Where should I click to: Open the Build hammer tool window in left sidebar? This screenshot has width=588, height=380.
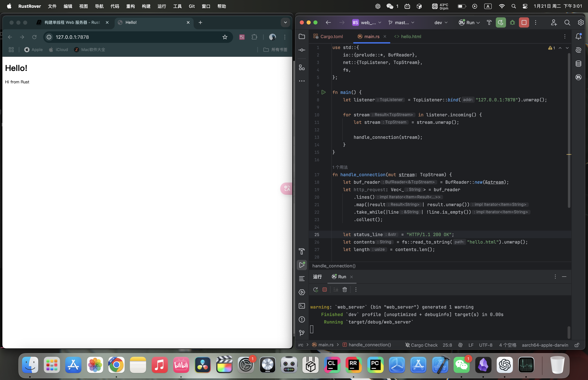tap(302, 251)
